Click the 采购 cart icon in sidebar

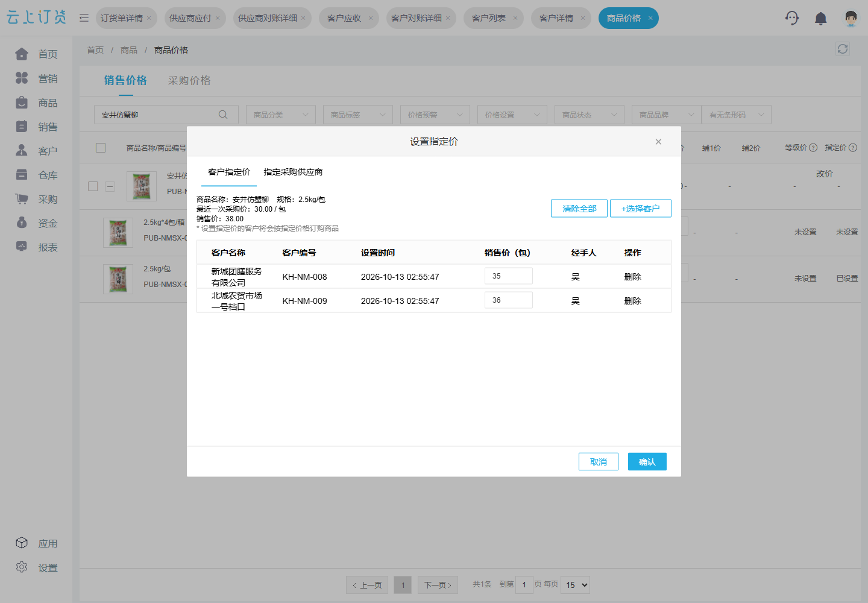(x=22, y=199)
